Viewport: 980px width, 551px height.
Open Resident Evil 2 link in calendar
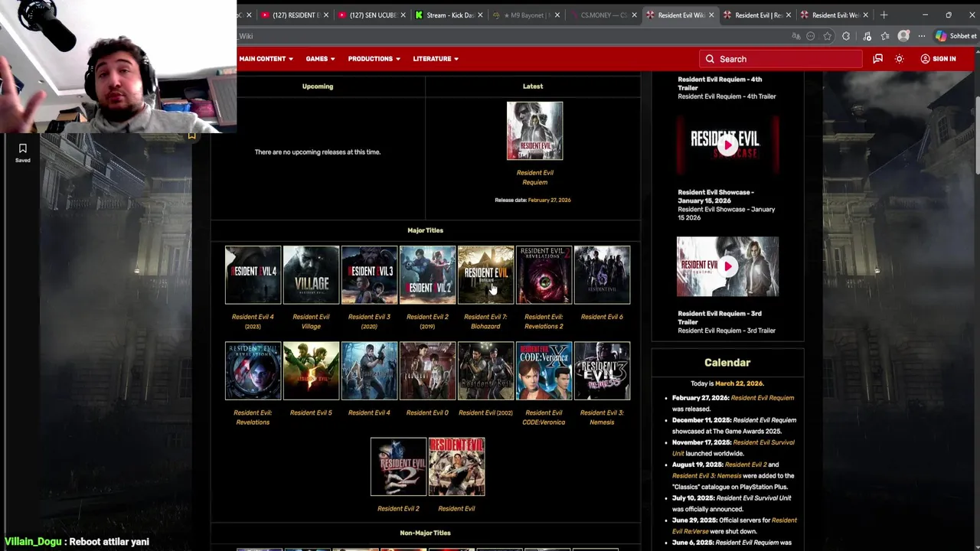tap(745, 465)
